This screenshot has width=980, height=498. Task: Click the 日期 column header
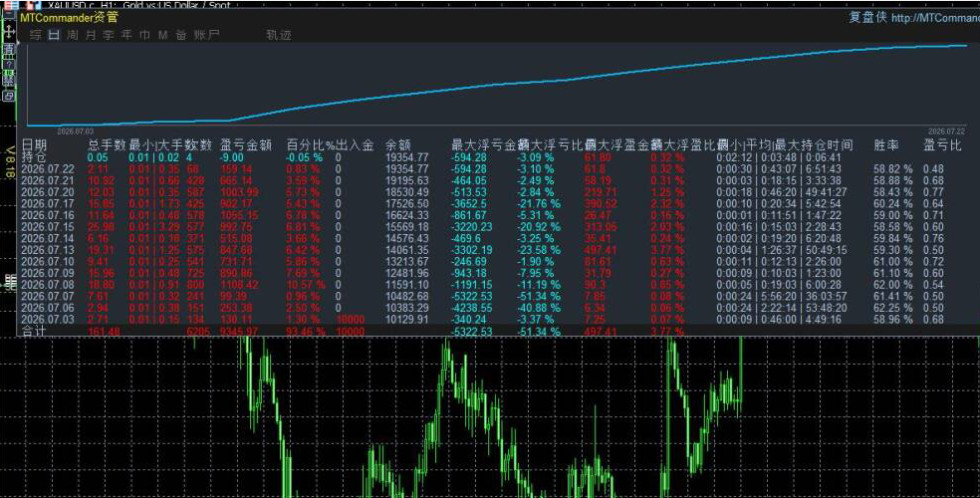pos(35,145)
